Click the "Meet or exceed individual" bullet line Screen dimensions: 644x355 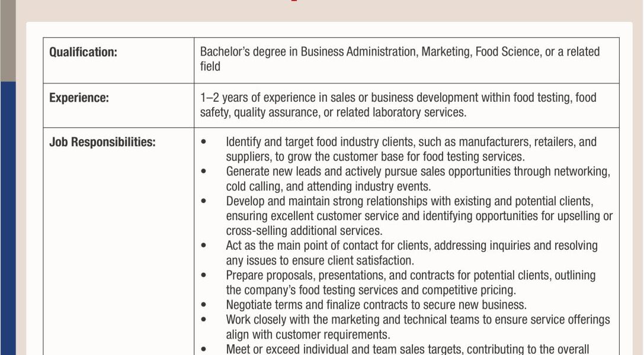click(406, 349)
